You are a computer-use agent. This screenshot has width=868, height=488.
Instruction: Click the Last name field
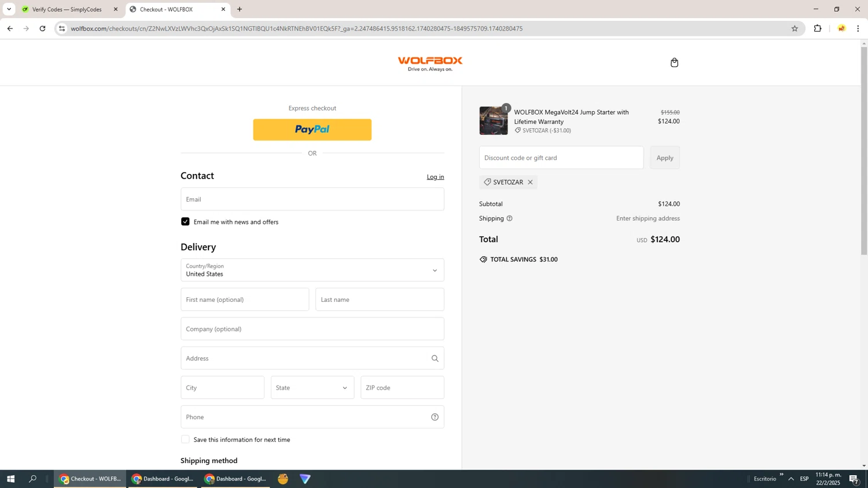[x=380, y=300]
